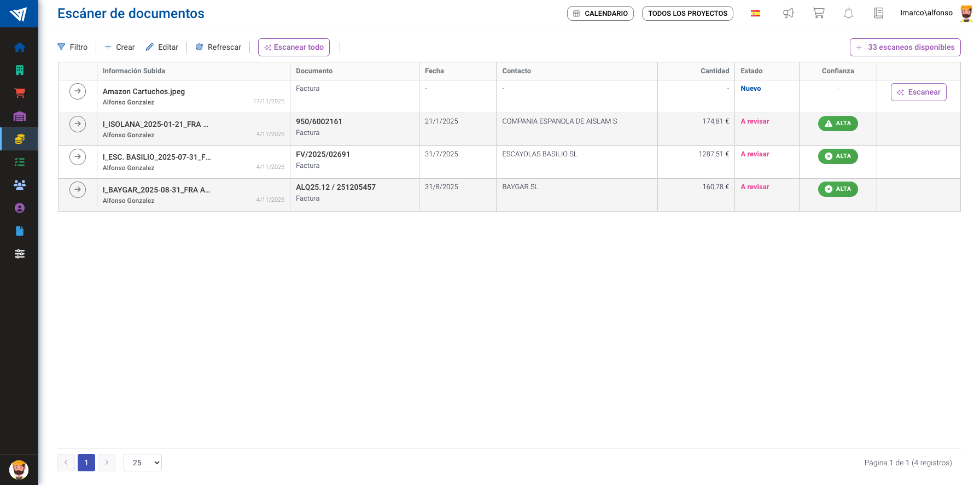980x485 pixels.
Task: Open the CALENDARIO button
Action: tap(600, 13)
